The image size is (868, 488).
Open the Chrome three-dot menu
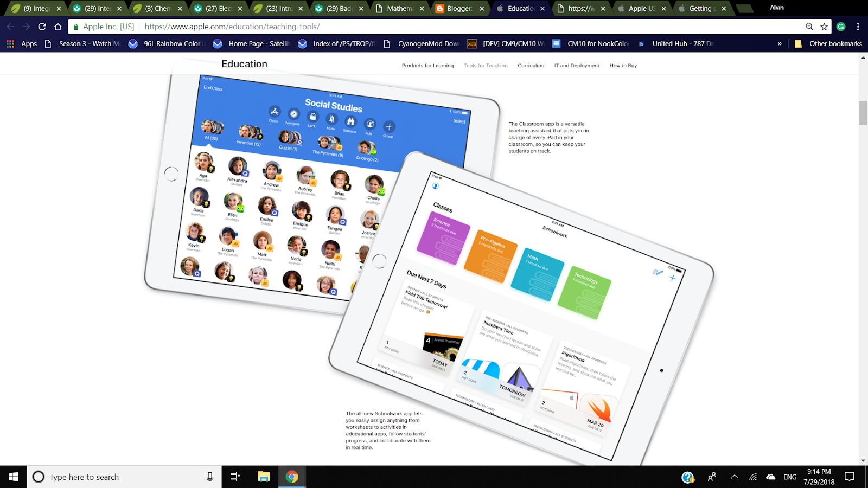coord(858,26)
